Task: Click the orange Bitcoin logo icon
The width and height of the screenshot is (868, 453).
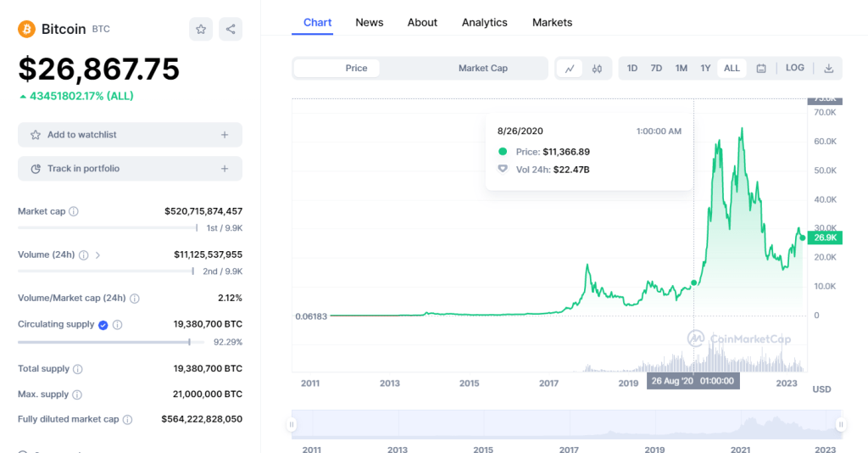Action: (26, 29)
